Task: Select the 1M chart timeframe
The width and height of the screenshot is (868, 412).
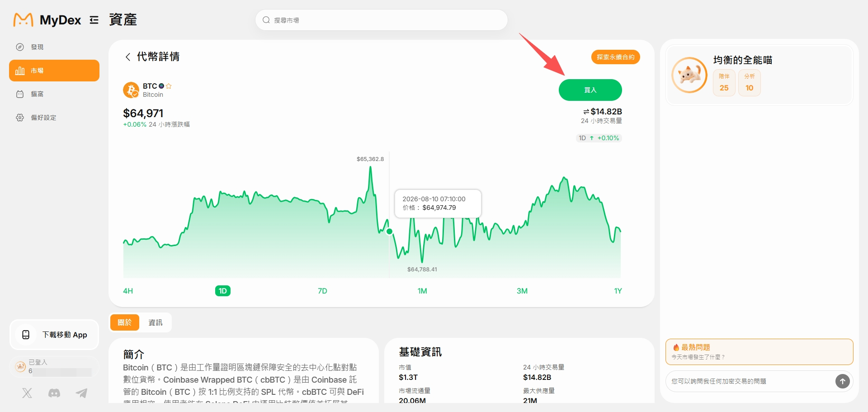Action: tap(422, 291)
